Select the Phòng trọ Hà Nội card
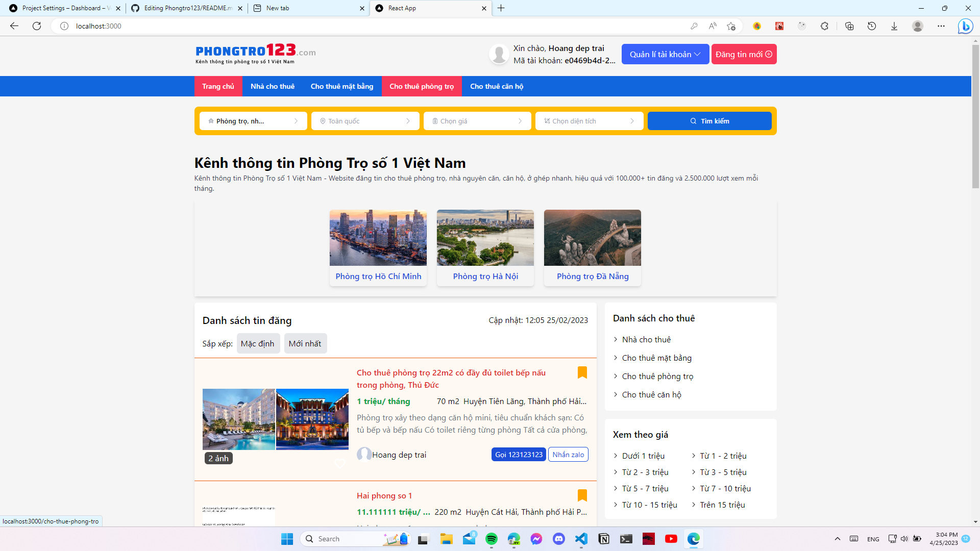980x551 pixels. (485, 247)
